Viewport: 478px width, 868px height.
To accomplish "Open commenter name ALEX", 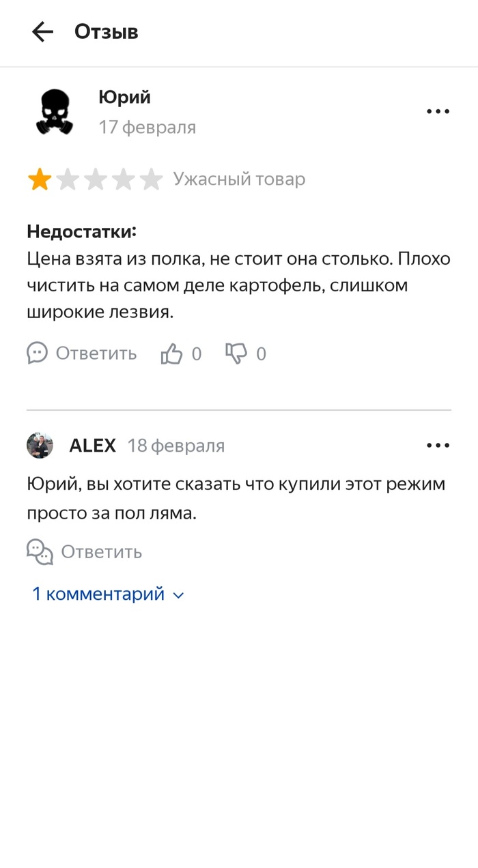I will 92,446.
